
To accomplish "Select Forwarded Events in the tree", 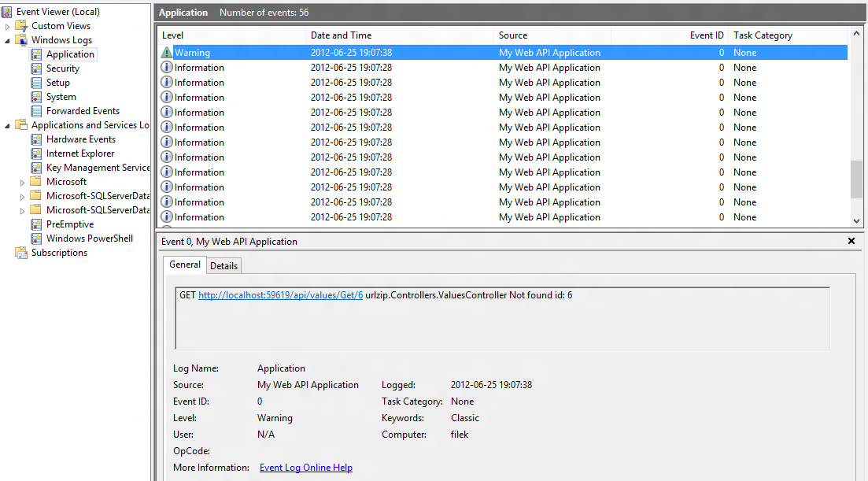I will [83, 111].
